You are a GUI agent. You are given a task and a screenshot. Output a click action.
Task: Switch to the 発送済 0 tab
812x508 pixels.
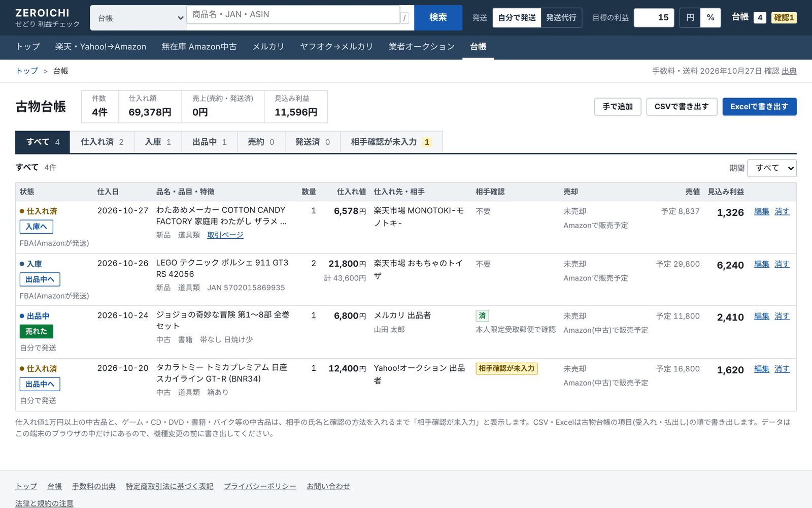click(x=313, y=142)
